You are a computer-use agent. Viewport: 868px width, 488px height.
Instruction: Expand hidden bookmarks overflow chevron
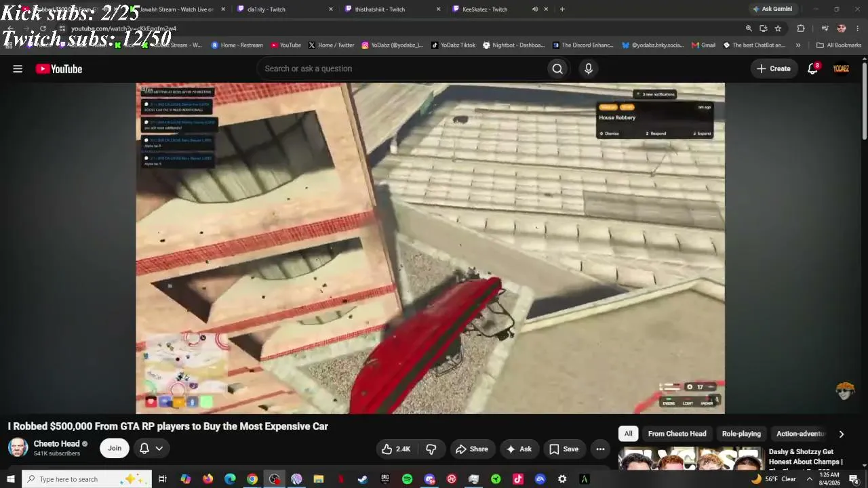tap(798, 45)
